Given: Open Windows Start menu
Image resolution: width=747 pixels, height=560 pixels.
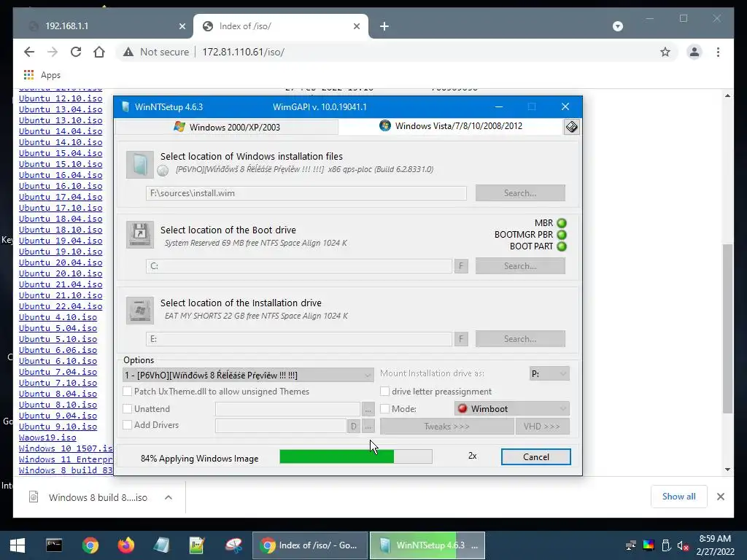Looking at the screenshot, I should coord(18,545).
